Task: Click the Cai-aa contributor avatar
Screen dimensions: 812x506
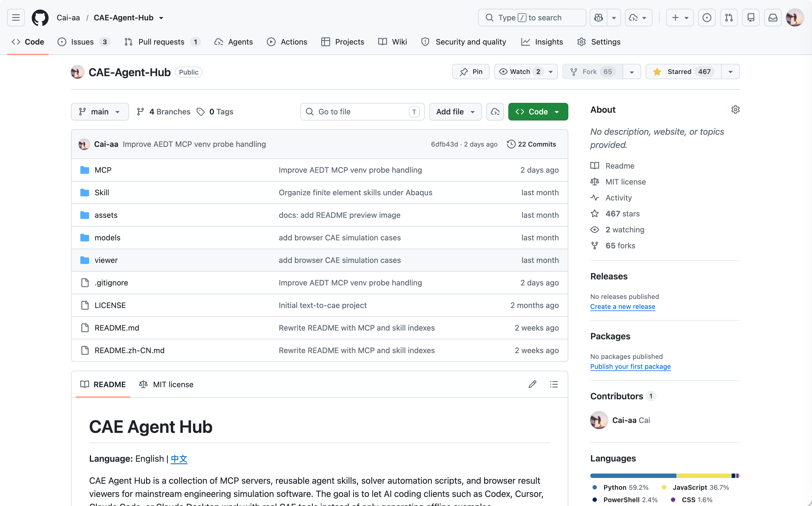Action: click(x=599, y=420)
